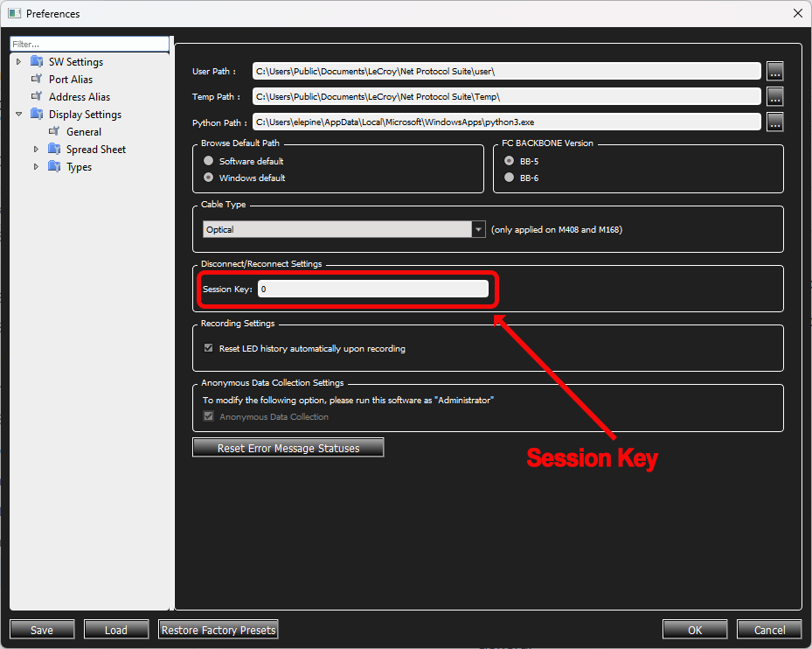This screenshot has width=812, height=649.
Task: Browse for the Python Path executable
Action: pos(774,122)
